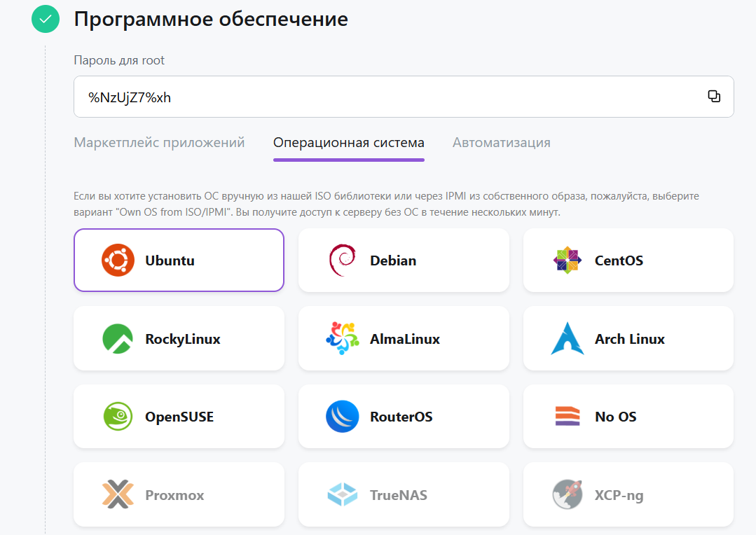This screenshot has height=535, width=756.
Task: Click inside the root password field
Action: (404, 97)
